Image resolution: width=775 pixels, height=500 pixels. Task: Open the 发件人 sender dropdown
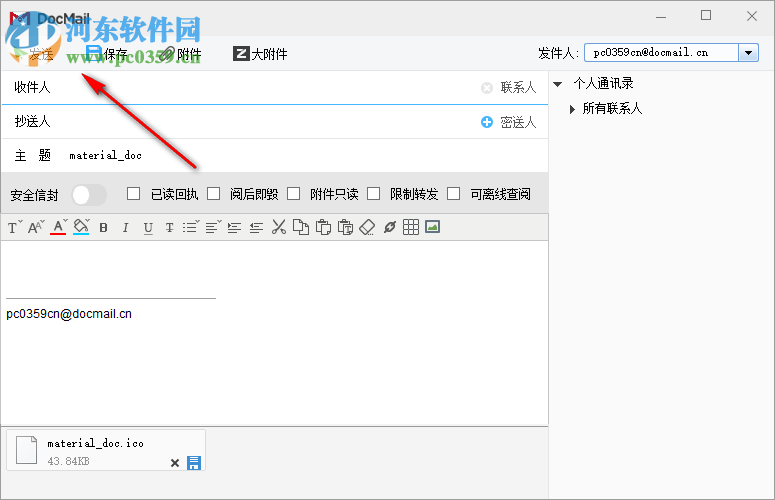click(x=748, y=53)
